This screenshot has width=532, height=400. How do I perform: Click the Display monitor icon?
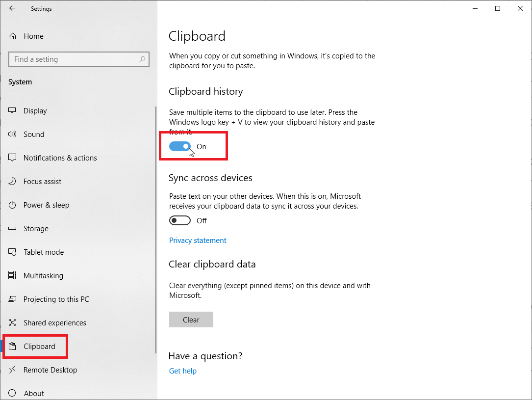[x=12, y=110]
